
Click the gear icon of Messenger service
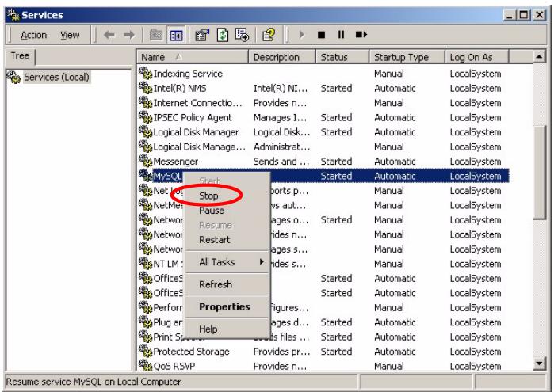145,161
